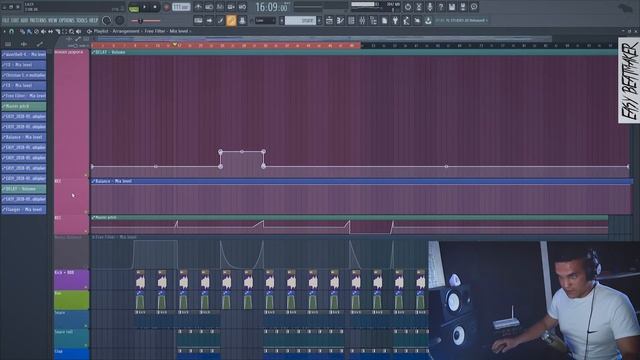This screenshot has width=640, height=360.
Task: Click the help question mark icon
Action: point(441,7)
